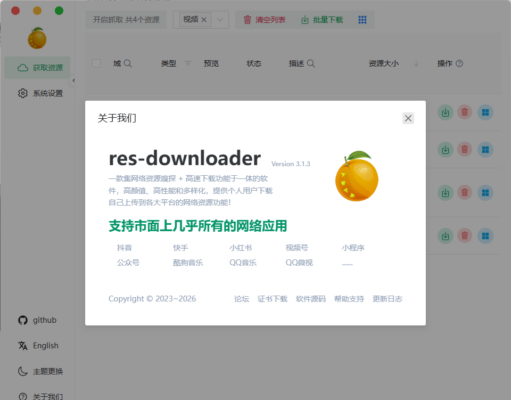The height and width of the screenshot is (400, 511).
Task: Open the 更新日志 link
Action: coord(387,299)
